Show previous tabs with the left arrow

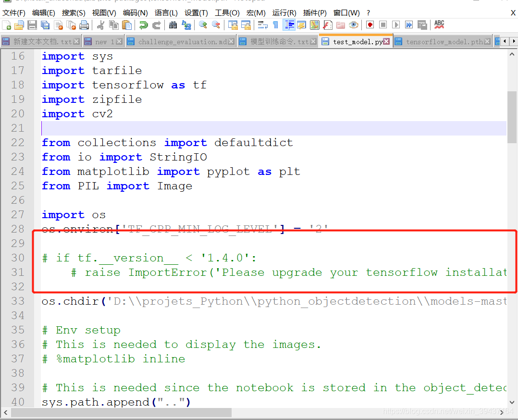(505, 41)
